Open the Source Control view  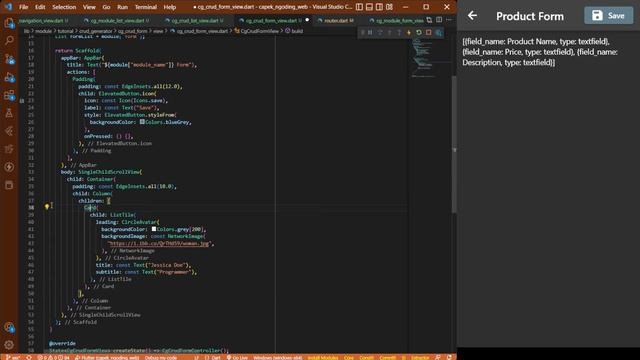pos(9,59)
